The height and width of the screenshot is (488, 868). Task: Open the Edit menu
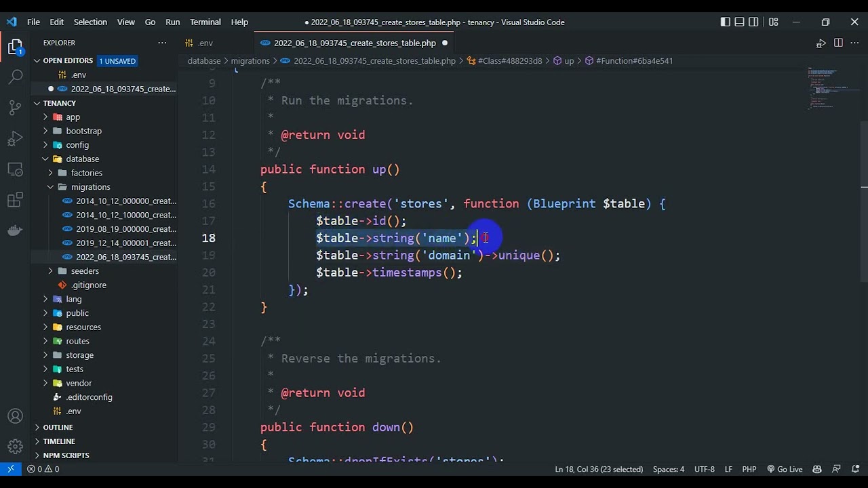[57, 22]
